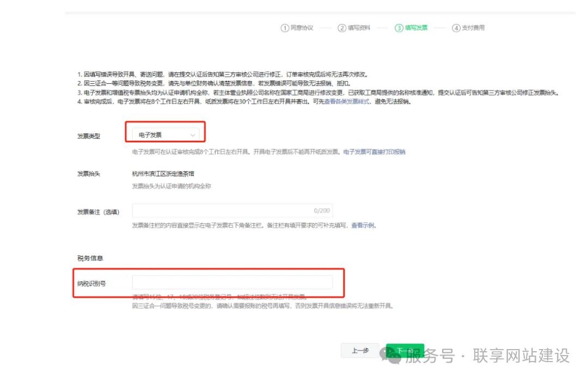This screenshot has width=588, height=379.
Task: Click the 0/200 character counter
Action: [322, 211]
